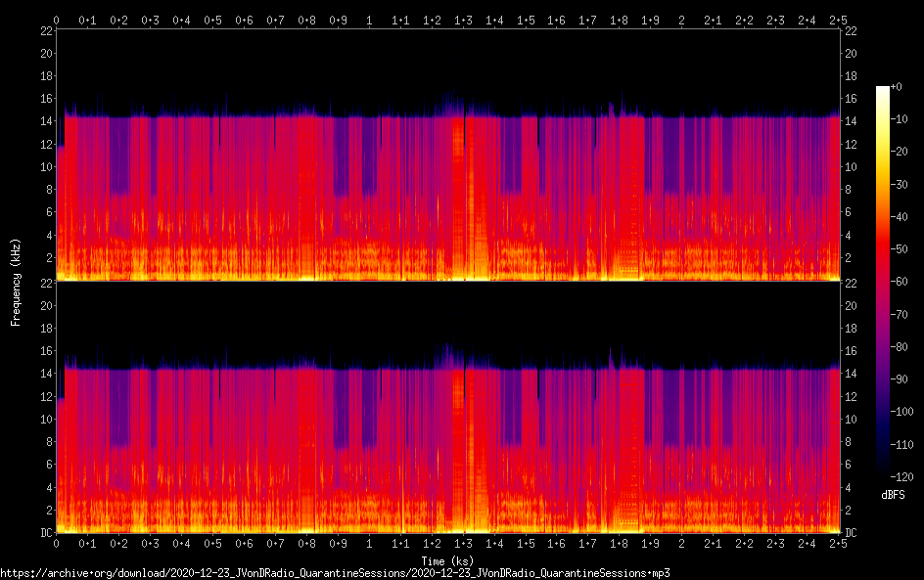
Task: Select the "-40" color scale label
Action: (x=900, y=217)
